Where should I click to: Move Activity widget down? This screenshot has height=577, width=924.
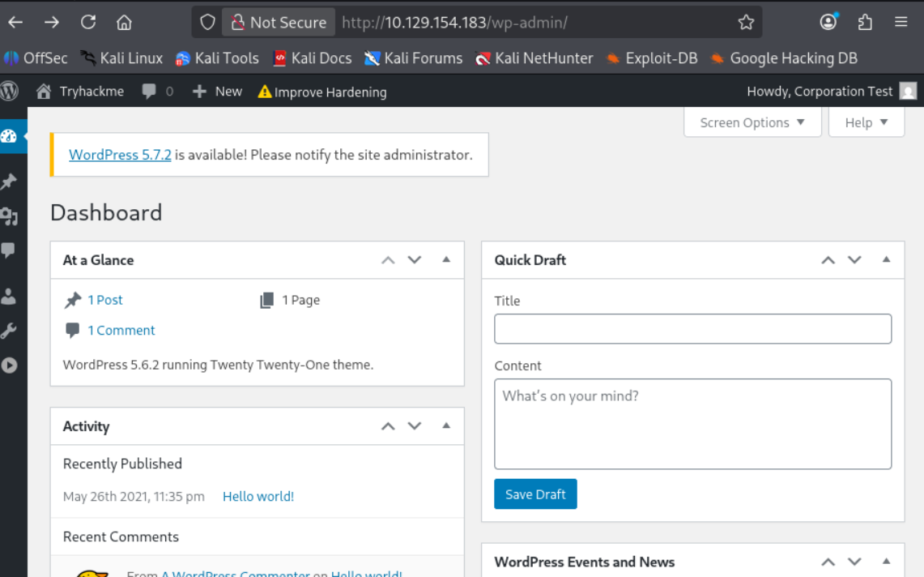click(x=415, y=426)
